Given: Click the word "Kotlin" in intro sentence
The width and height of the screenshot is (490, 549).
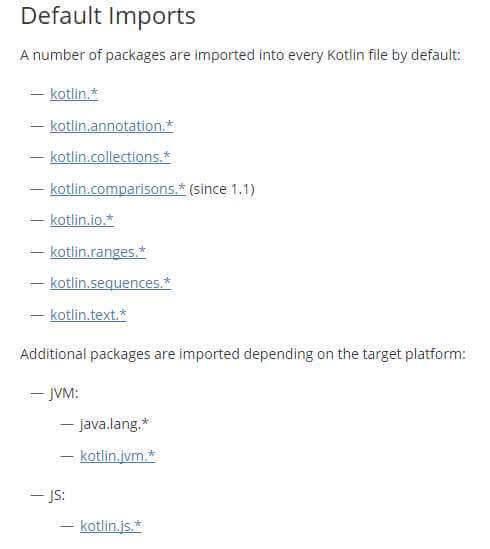Looking at the screenshot, I should click(x=345, y=55).
